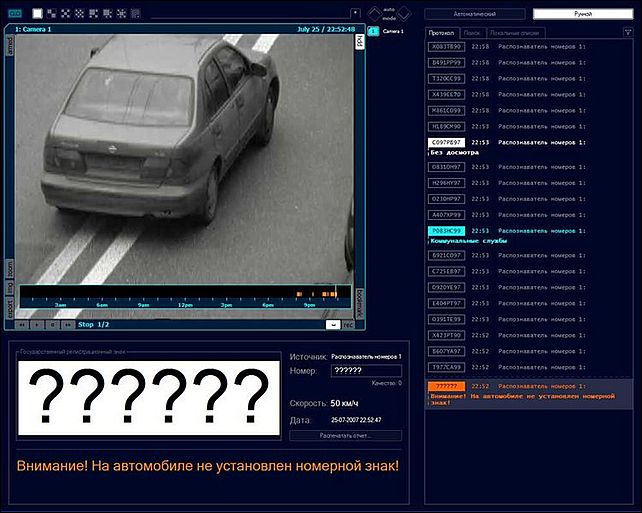
Task: Click the tape archive icon in toolbar
Action: pos(14,14)
